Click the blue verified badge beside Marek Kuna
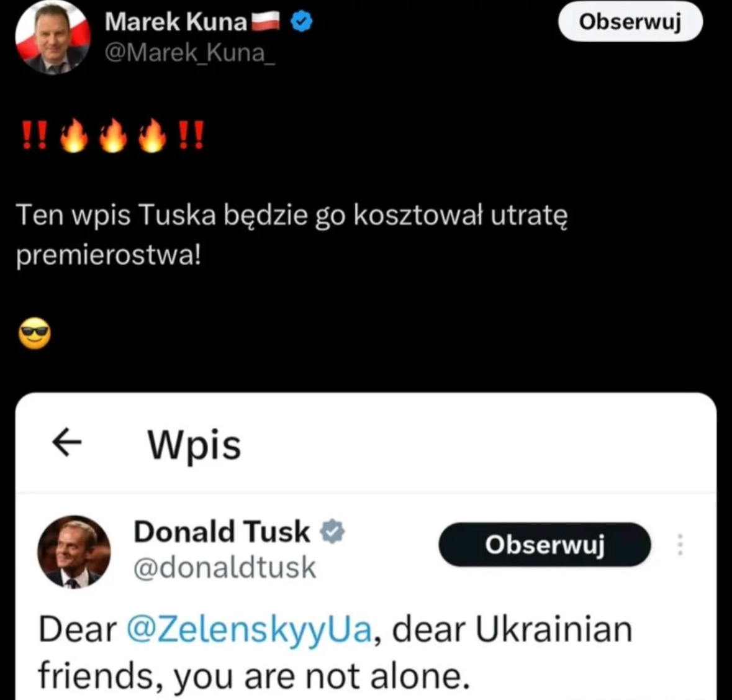The image size is (732, 700). point(302,22)
